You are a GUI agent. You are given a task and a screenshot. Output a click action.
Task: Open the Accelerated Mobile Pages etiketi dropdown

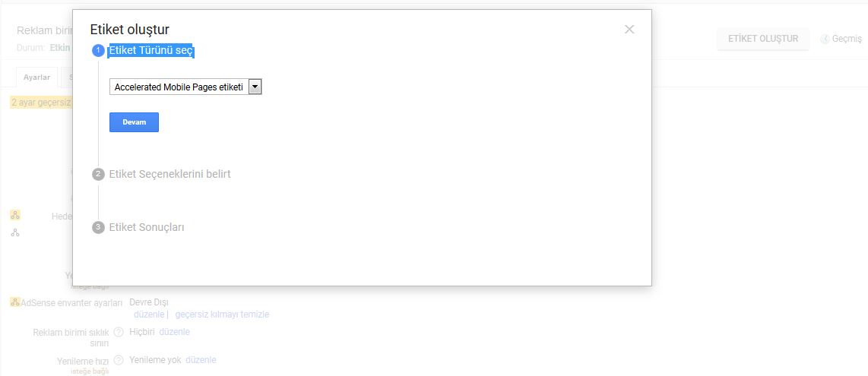185,87
